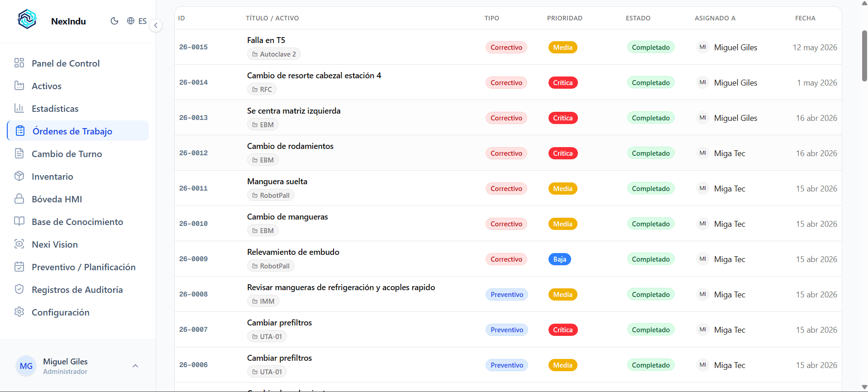Click the Completado status in row 26-0006
Screen dimensions: 868x392
pyautogui.click(x=650, y=365)
